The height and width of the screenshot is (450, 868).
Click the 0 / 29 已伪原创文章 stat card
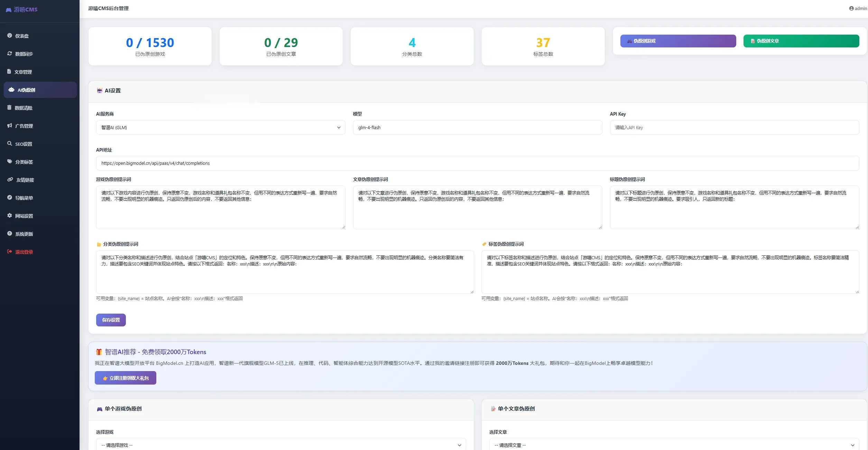(281, 46)
